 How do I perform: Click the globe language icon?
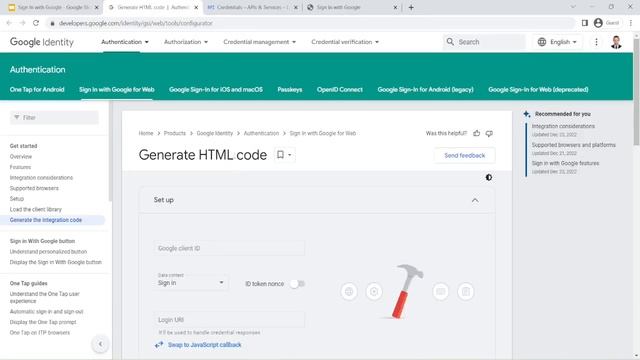[542, 42]
